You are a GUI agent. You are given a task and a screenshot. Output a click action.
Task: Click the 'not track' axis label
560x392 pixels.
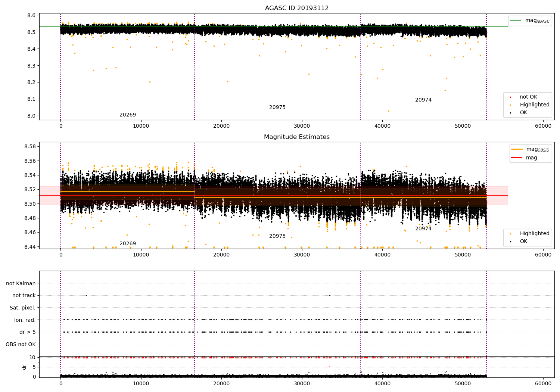(24, 296)
